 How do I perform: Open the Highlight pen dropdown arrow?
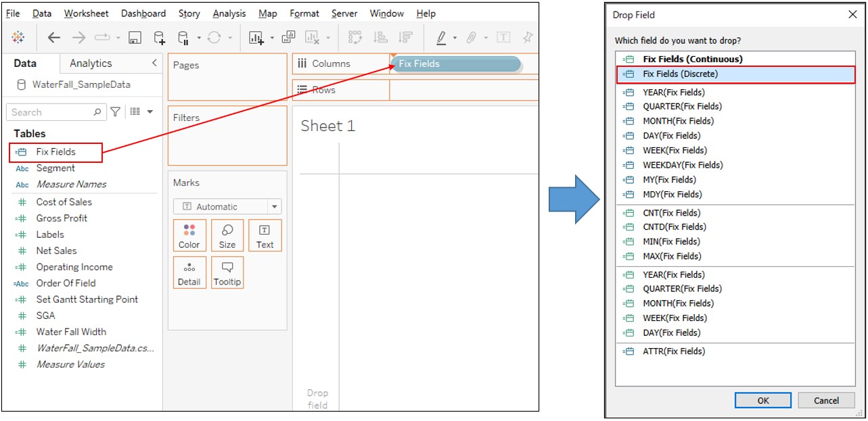(455, 39)
